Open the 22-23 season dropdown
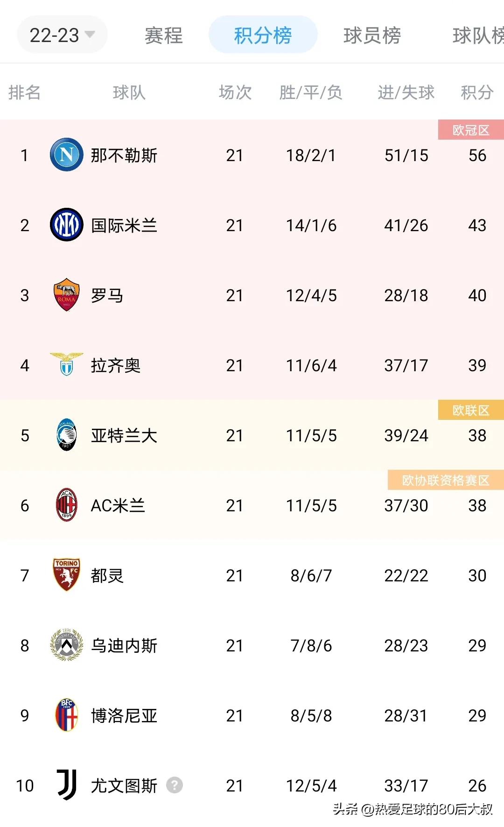The width and height of the screenshot is (504, 827). point(62,35)
